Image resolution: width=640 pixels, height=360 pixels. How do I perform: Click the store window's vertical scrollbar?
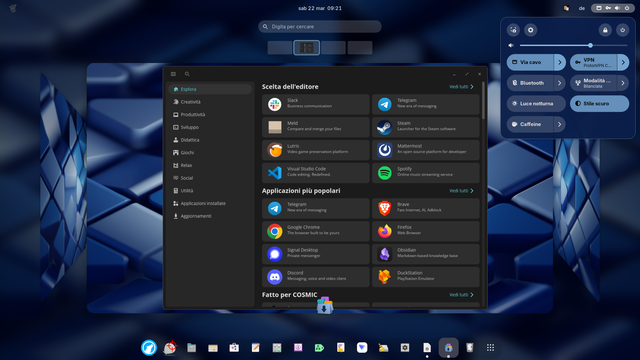483,100
